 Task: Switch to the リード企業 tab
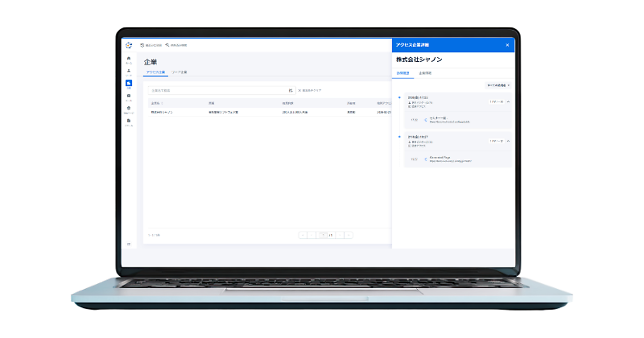coord(179,72)
